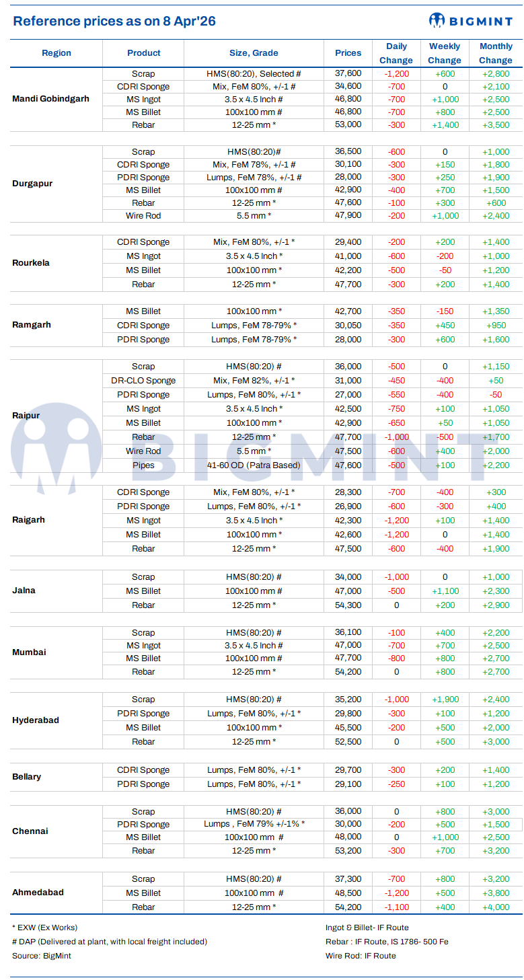Click the 'Reference prices as on 8 Apr'26' title
524x980 pixels.
[x=114, y=22]
